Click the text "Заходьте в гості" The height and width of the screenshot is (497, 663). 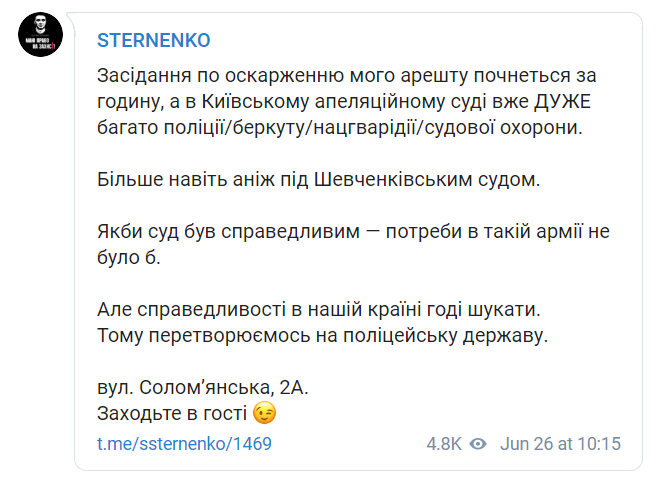[x=172, y=413]
